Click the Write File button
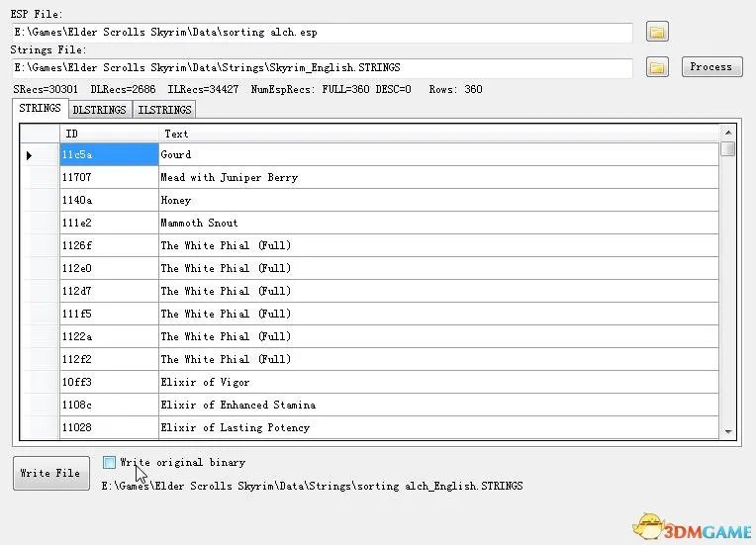The height and width of the screenshot is (545, 756). 51,473
